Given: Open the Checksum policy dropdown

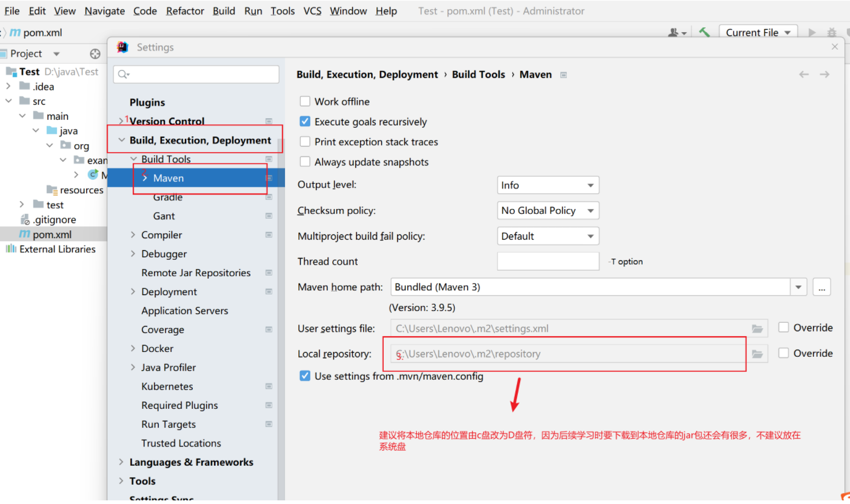Looking at the screenshot, I should [x=548, y=211].
